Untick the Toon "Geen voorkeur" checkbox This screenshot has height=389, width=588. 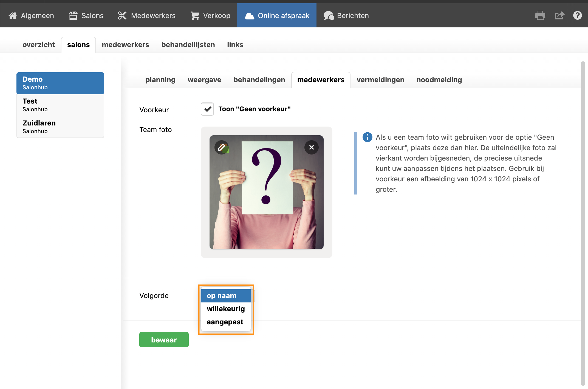click(x=207, y=109)
